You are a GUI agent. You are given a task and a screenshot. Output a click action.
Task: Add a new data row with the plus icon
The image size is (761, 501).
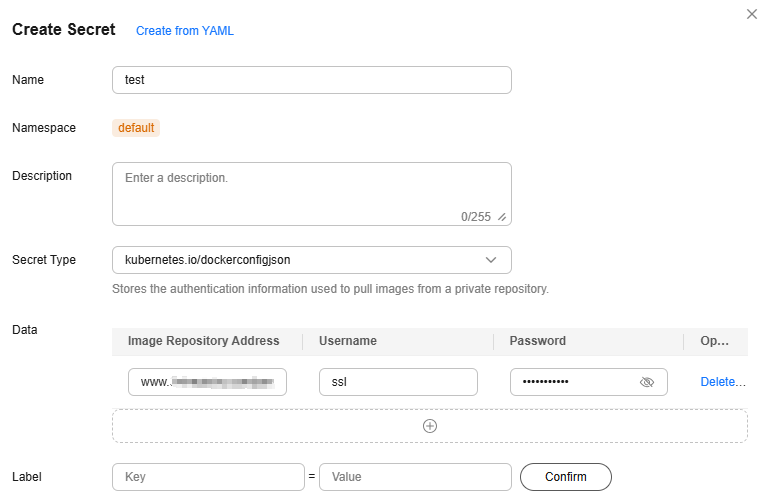pos(430,426)
